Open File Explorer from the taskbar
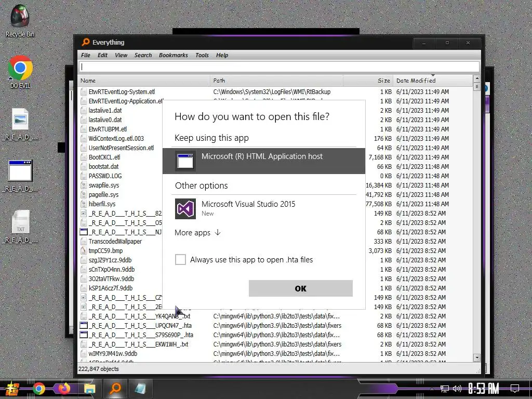 click(89, 389)
